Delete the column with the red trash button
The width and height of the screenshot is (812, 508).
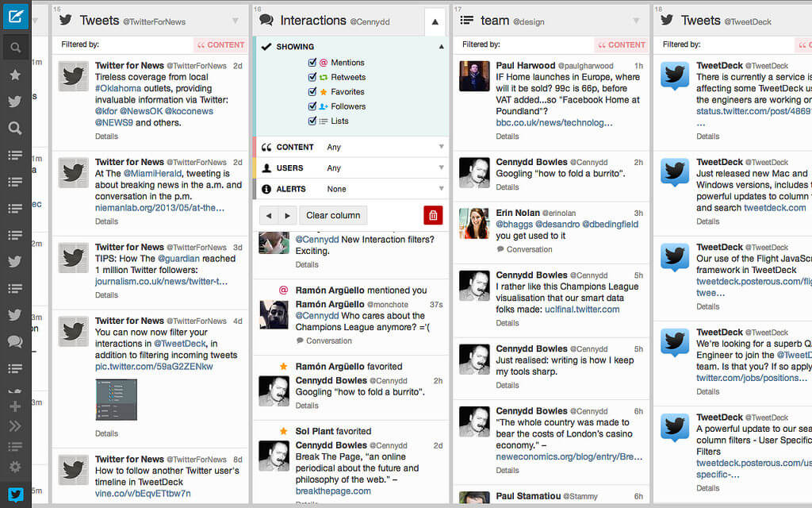point(433,215)
